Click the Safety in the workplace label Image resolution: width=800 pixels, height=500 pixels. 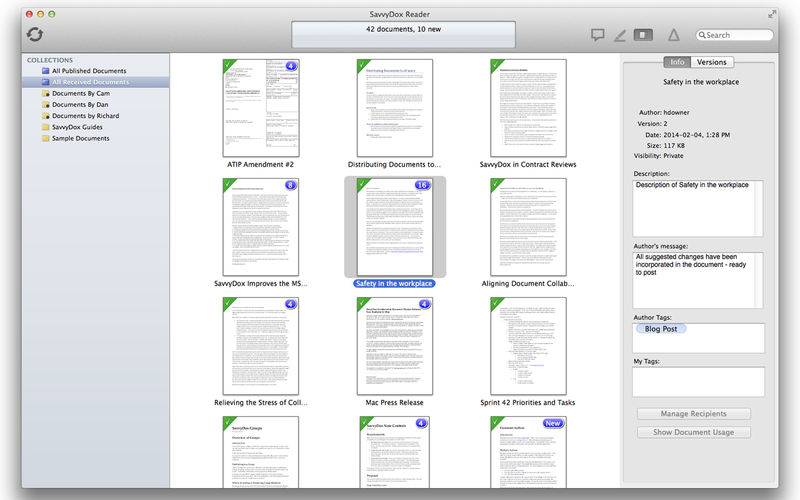tap(394, 284)
